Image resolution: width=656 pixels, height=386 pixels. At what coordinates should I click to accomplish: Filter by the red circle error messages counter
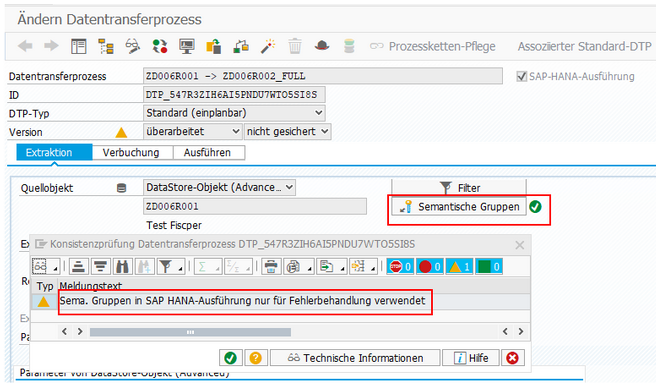click(430, 266)
